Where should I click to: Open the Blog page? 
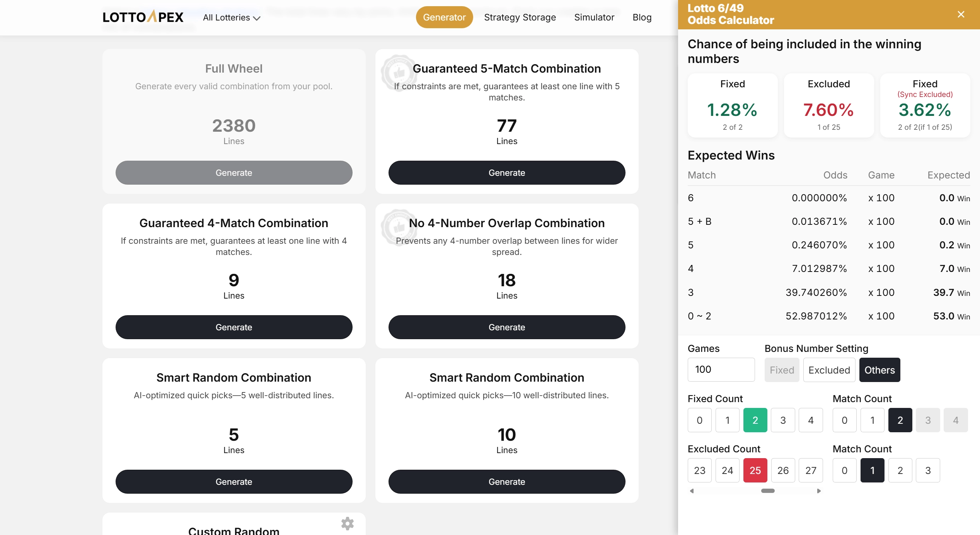click(642, 17)
